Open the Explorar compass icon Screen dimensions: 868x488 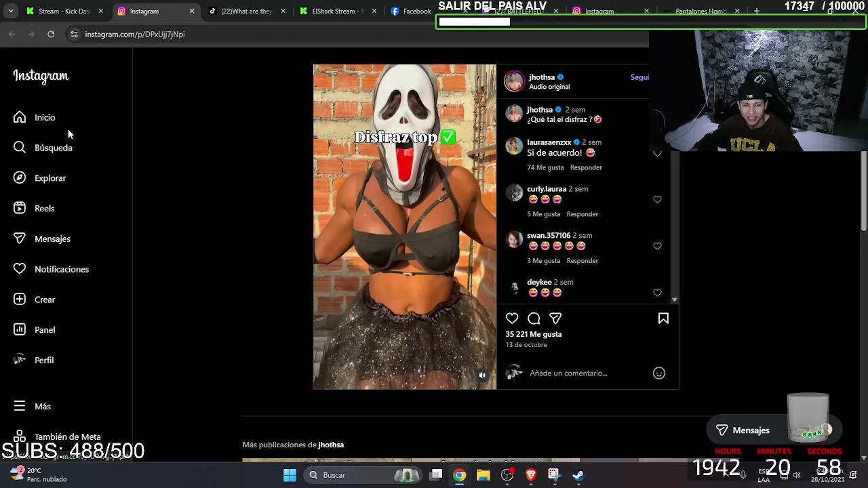coord(20,178)
